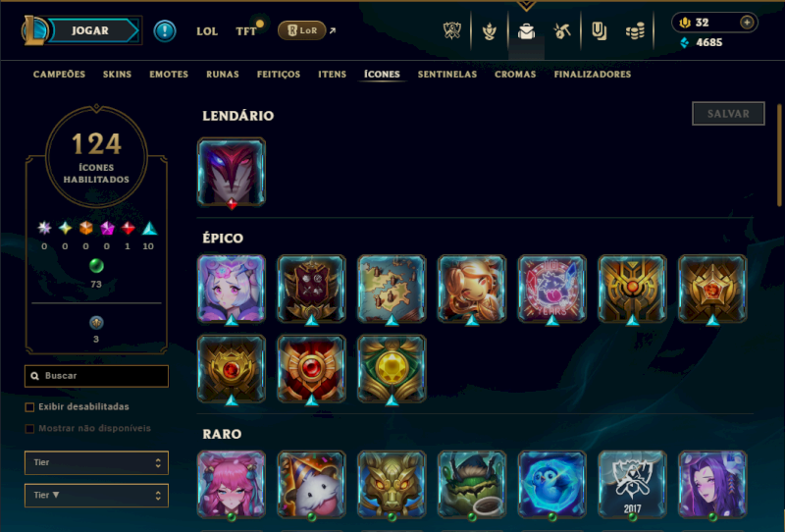Click the Buscar search field

point(96,376)
